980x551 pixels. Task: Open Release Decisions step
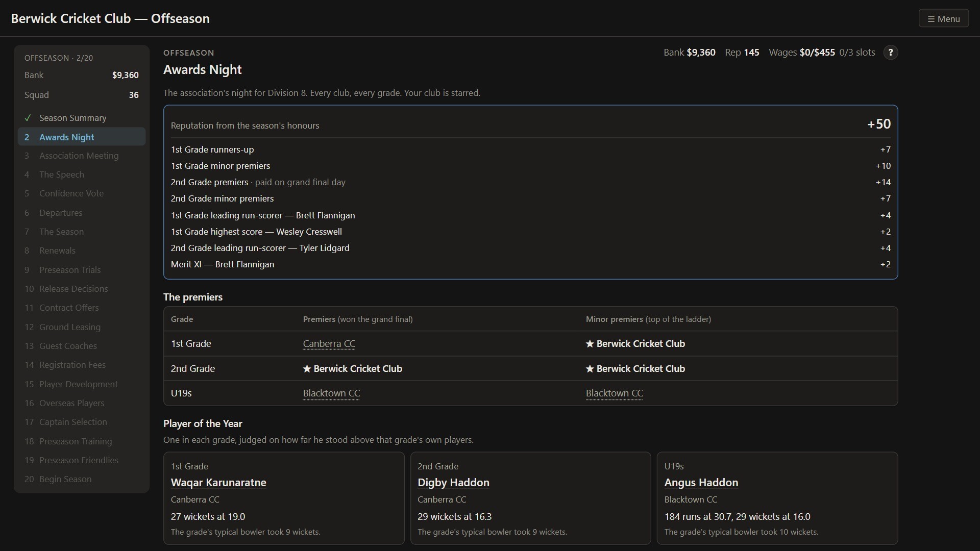(82, 289)
